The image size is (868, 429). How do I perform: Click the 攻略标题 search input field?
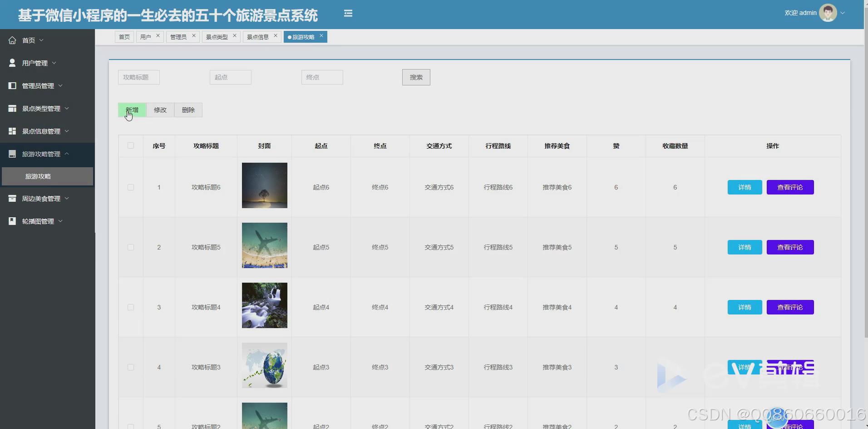[138, 77]
